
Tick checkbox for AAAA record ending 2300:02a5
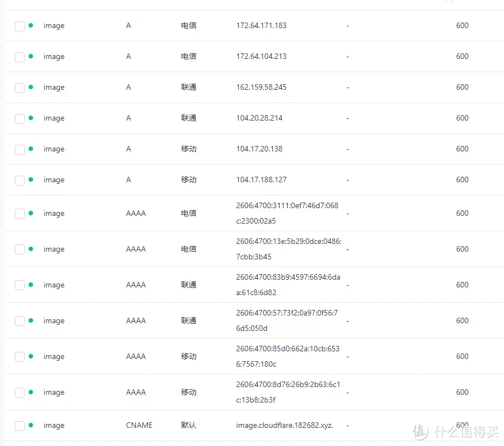[20, 214]
